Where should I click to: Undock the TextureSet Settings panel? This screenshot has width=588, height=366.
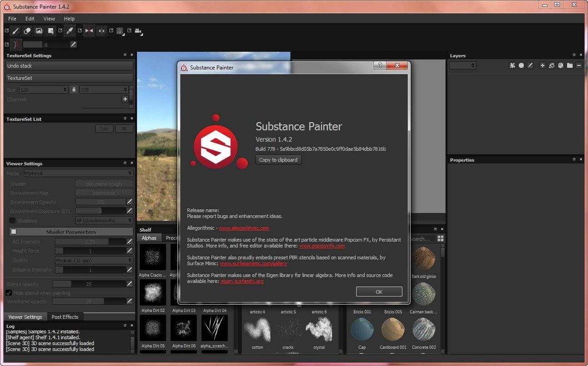pos(125,55)
